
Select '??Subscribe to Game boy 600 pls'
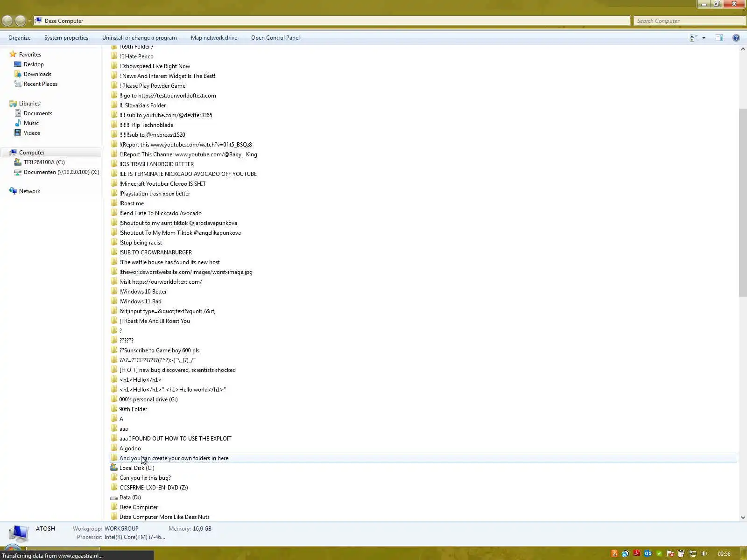159,350
